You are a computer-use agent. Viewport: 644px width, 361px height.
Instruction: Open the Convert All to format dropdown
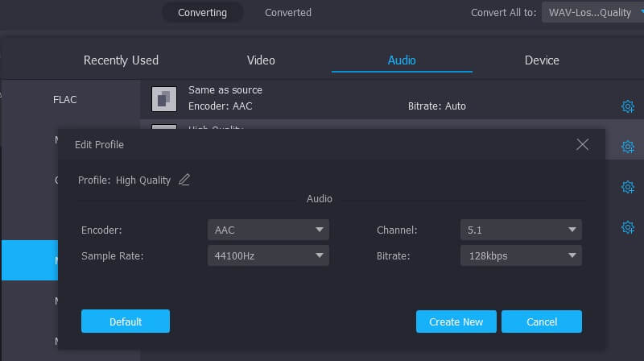pos(592,12)
